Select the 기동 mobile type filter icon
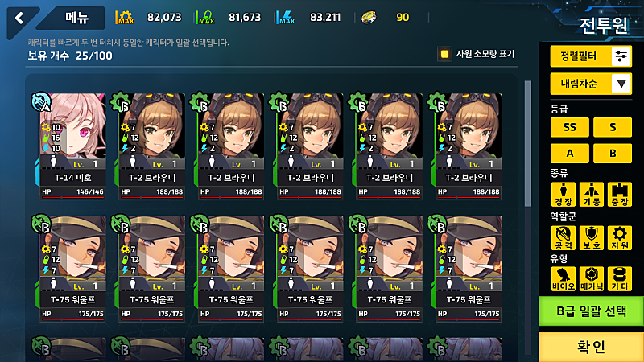The height and width of the screenshot is (362, 644). 592,195
